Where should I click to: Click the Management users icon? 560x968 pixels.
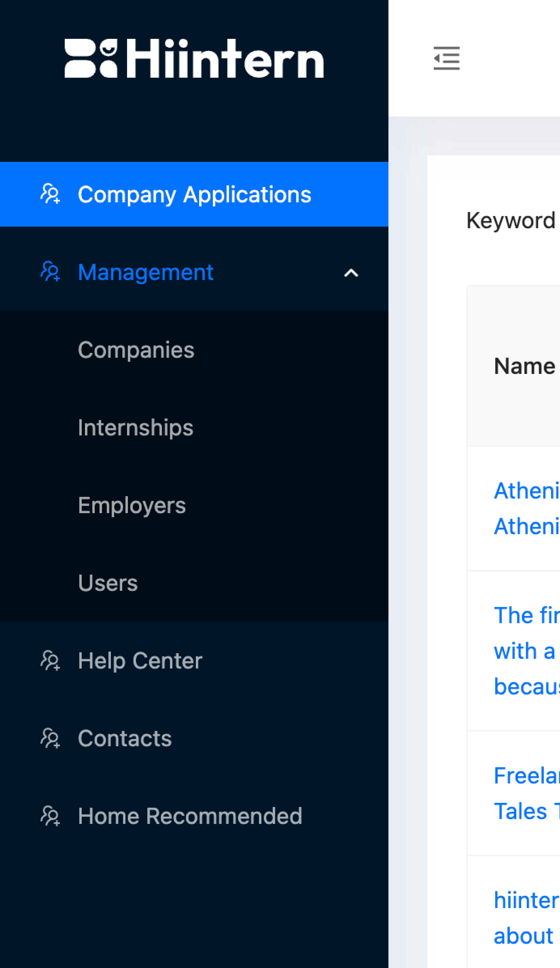[x=50, y=272]
